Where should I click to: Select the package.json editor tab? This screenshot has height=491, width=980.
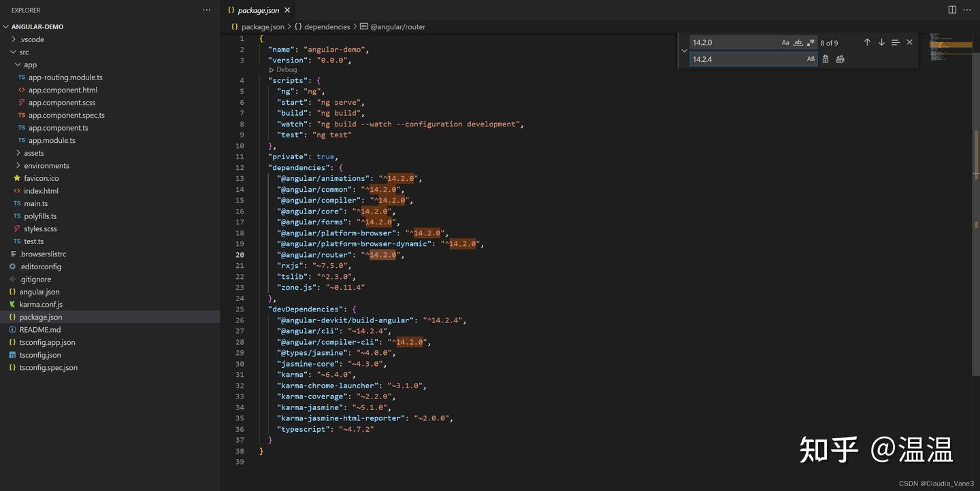pyautogui.click(x=259, y=10)
